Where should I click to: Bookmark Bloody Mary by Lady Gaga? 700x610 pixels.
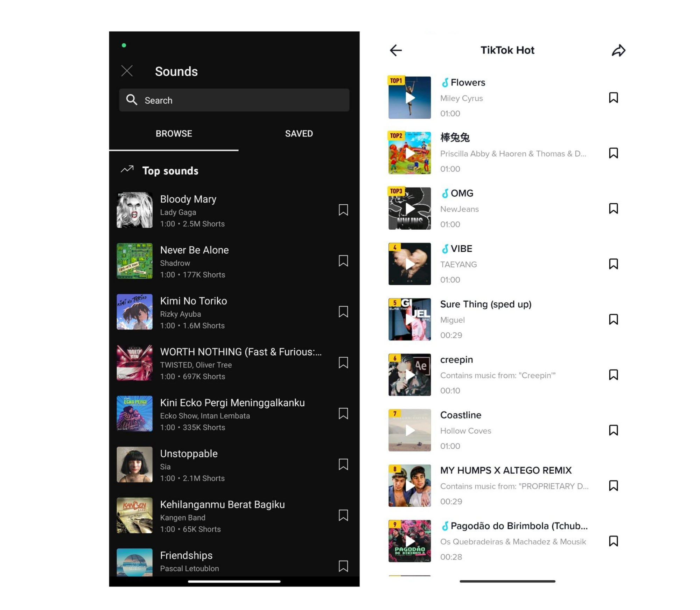pos(343,210)
